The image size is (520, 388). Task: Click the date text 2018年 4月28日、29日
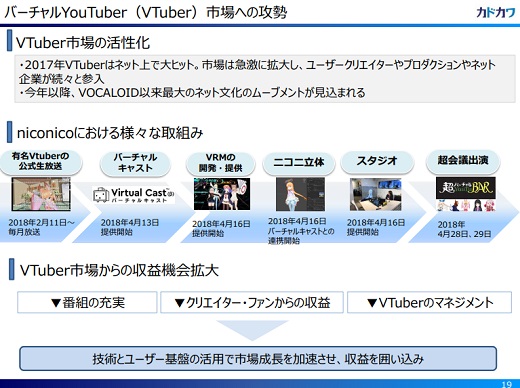(x=464, y=229)
